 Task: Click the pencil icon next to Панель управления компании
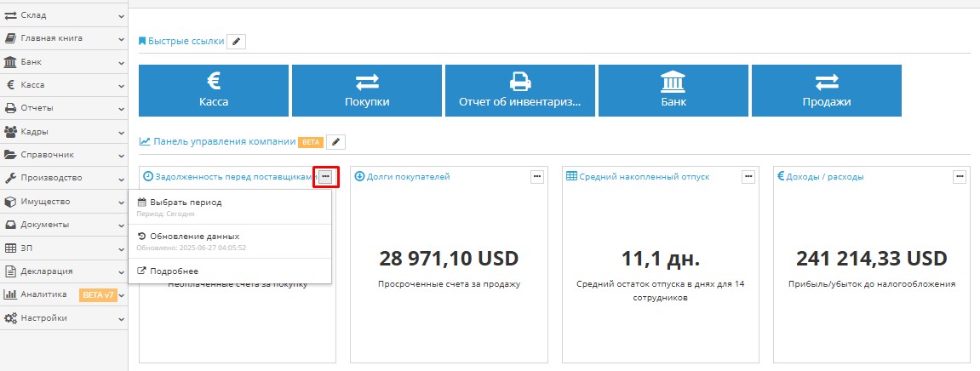click(x=335, y=142)
